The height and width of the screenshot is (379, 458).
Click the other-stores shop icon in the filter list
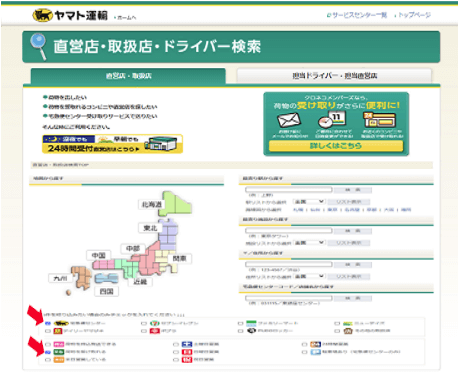[x=348, y=331]
